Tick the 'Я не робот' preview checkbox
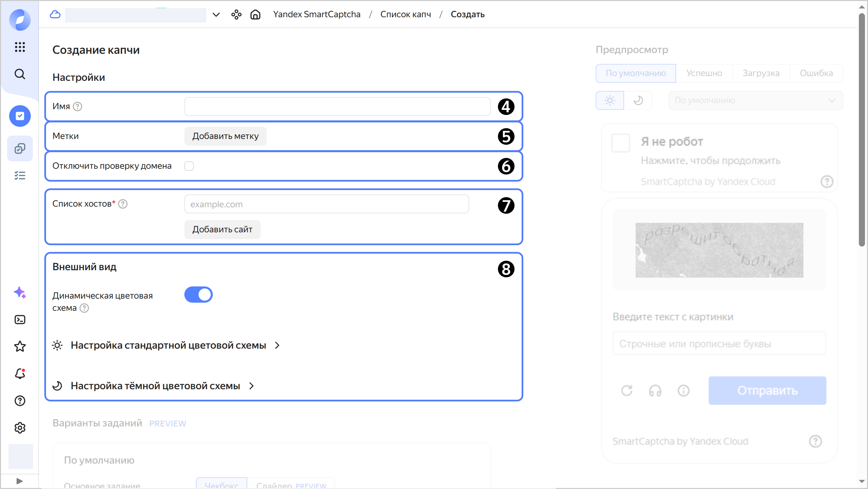 [x=621, y=143]
